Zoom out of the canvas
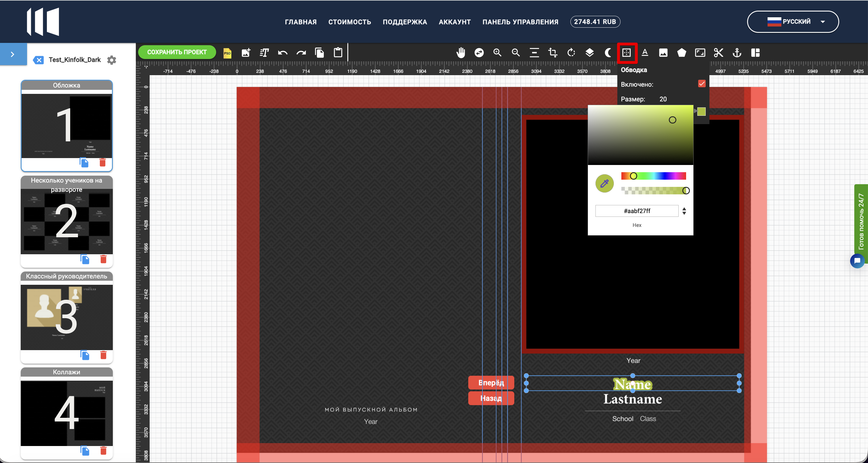This screenshot has width=868, height=463. [515, 53]
